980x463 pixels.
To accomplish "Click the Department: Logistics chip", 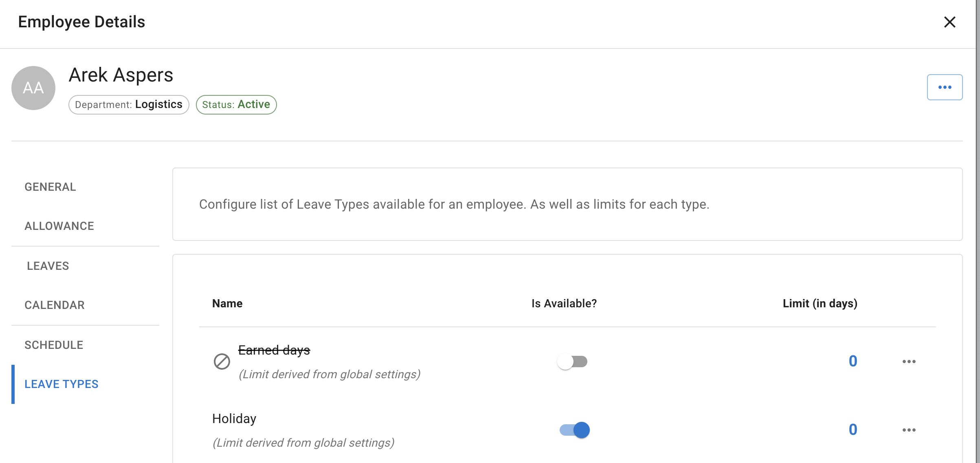I will (x=128, y=104).
